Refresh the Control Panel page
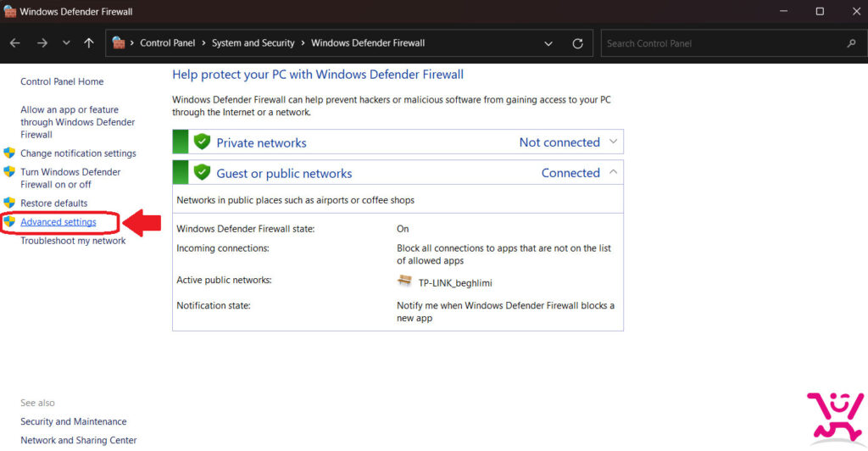The width and height of the screenshot is (868, 451). pos(577,44)
